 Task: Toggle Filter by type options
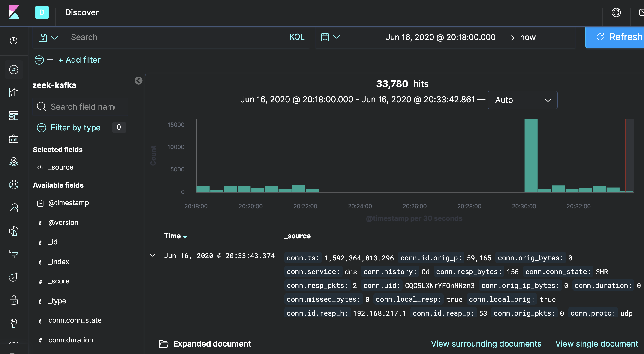75,128
